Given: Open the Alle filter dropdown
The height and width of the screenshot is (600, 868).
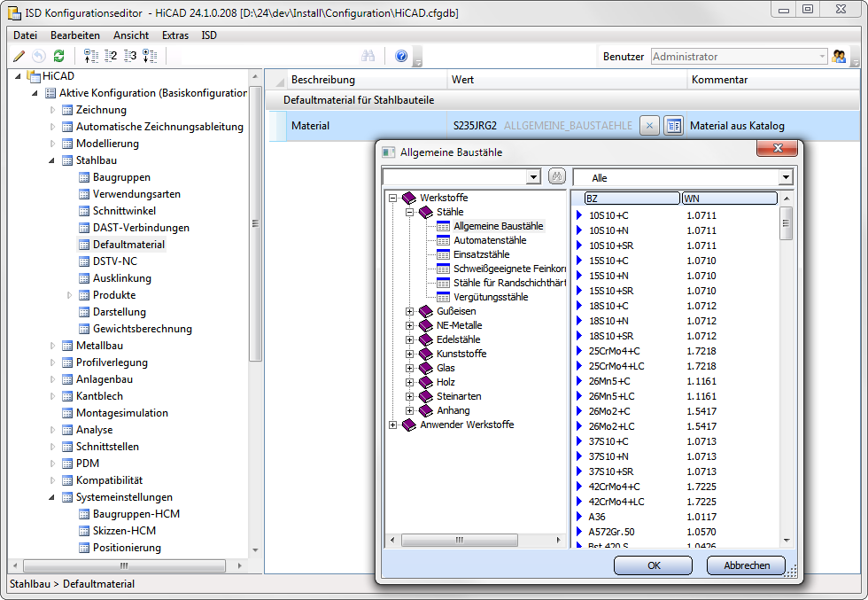Looking at the screenshot, I should (786, 177).
